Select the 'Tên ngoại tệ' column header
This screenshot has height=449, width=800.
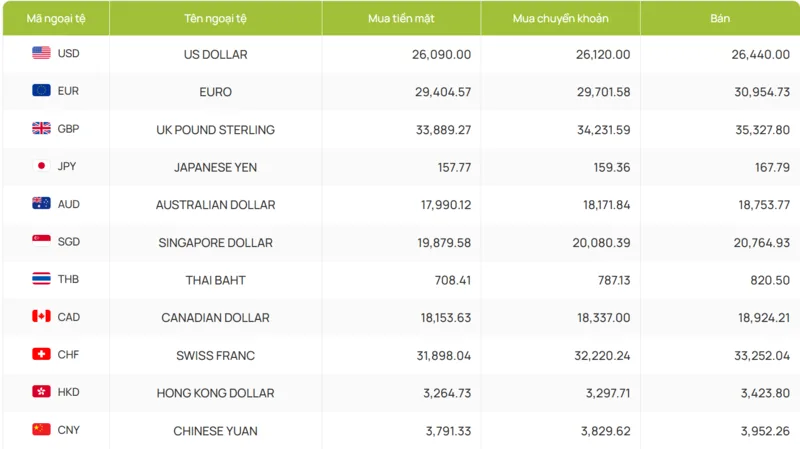pyautogui.click(x=215, y=18)
